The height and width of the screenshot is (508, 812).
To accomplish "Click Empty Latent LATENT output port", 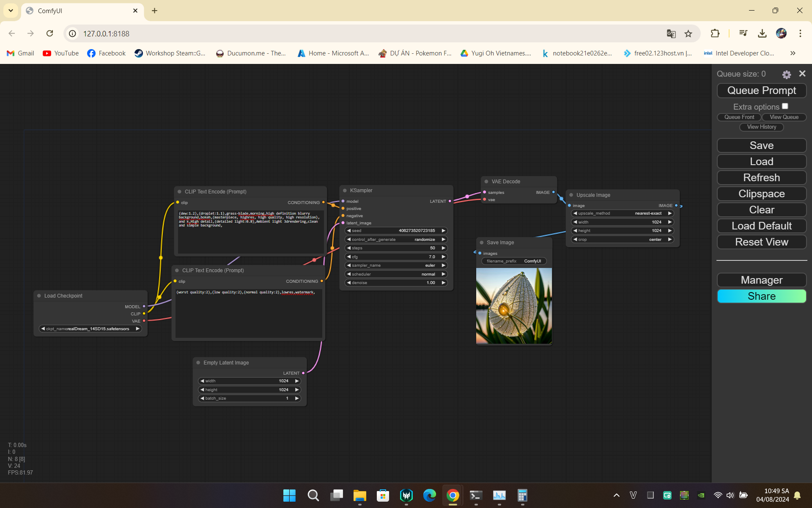I will pos(303,373).
